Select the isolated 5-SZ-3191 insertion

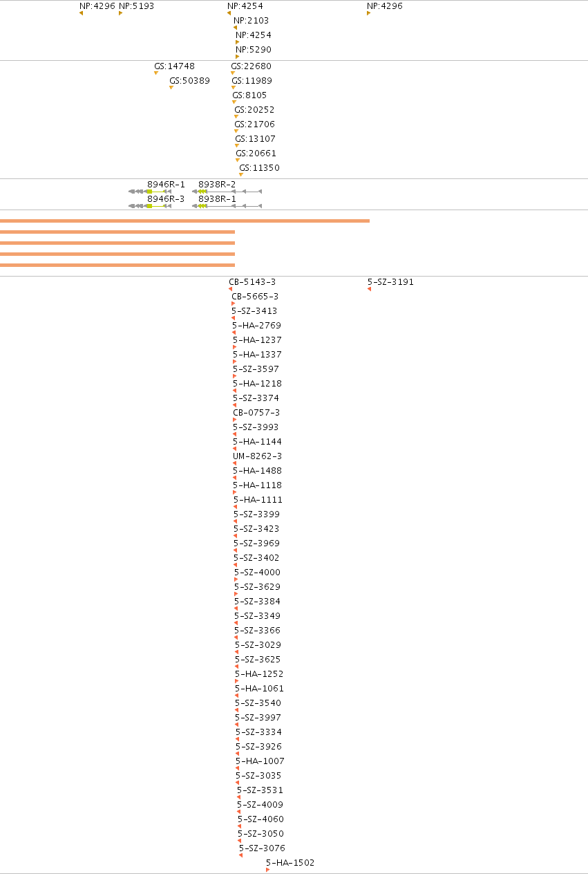tap(390, 282)
